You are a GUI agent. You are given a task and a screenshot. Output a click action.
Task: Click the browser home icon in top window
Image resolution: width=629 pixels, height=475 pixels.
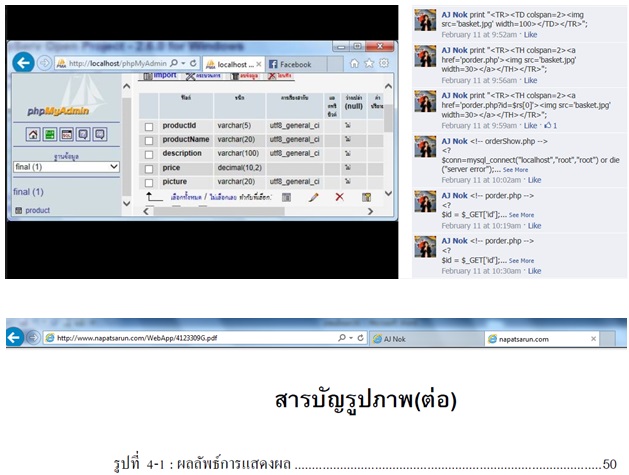[x=355, y=64]
